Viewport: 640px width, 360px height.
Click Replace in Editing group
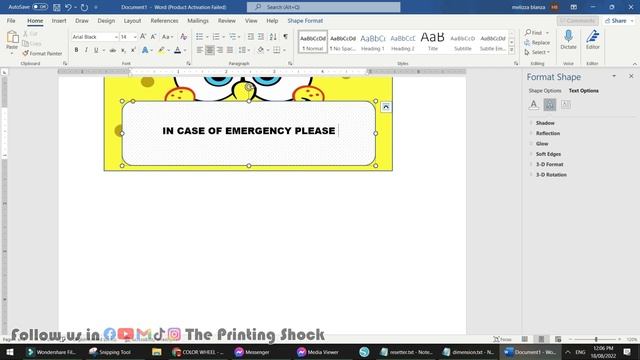coord(537,42)
